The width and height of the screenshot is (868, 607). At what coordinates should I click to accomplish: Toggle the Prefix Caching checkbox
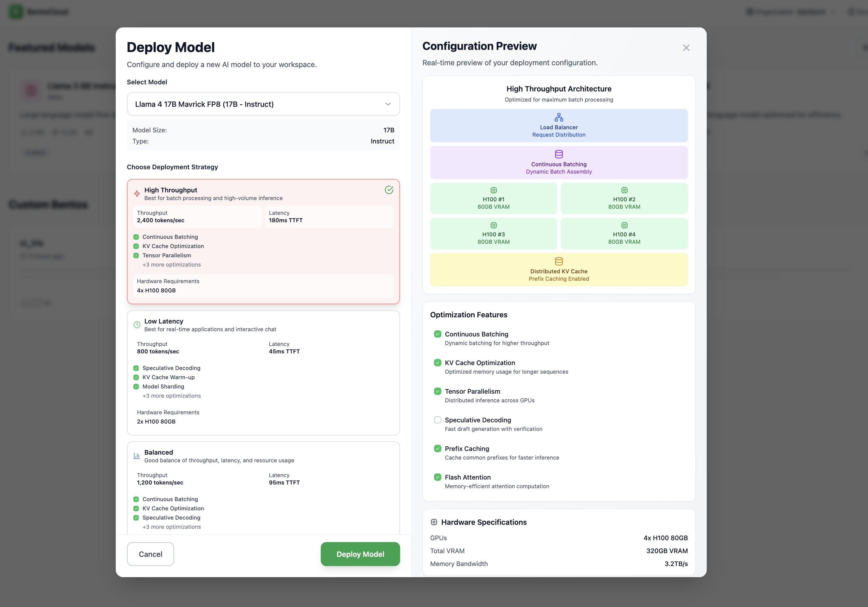pyautogui.click(x=437, y=449)
